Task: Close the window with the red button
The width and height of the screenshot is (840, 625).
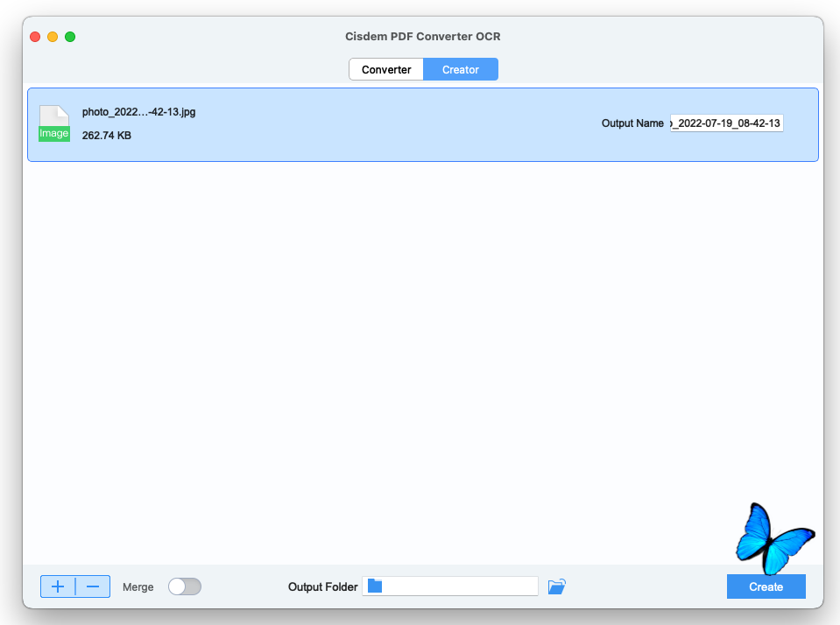Action: coord(35,37)
